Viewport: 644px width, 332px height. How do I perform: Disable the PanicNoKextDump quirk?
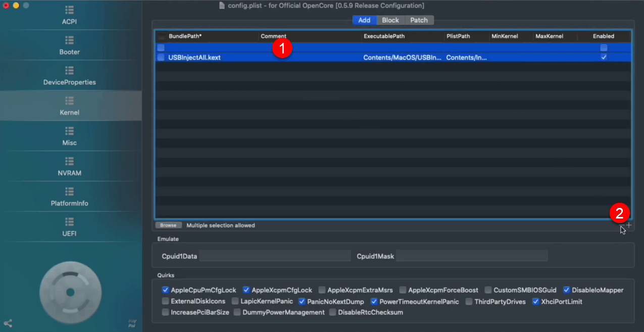click(x=302, y=301)
